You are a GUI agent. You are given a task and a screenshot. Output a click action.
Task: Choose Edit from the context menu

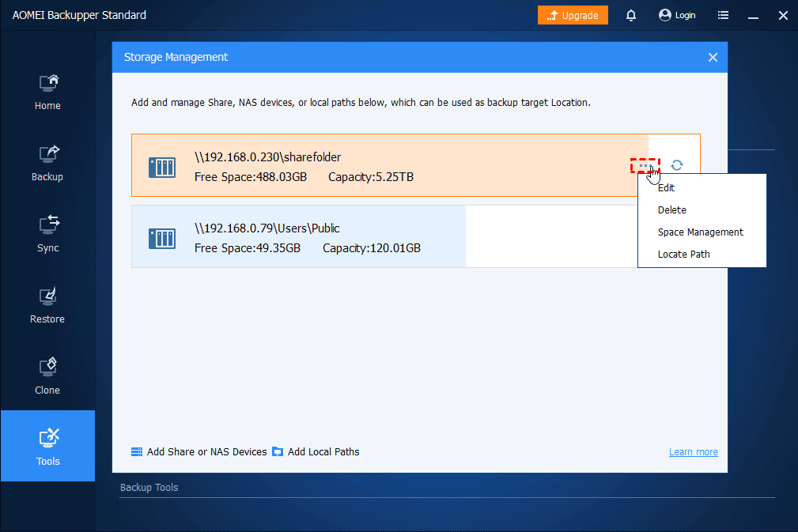point(666,187)
